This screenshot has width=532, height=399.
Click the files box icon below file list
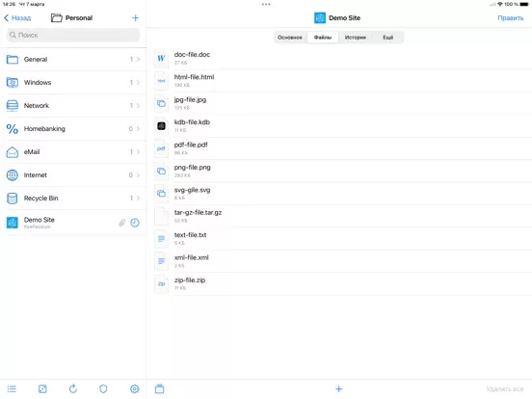[x=159, y=388]
